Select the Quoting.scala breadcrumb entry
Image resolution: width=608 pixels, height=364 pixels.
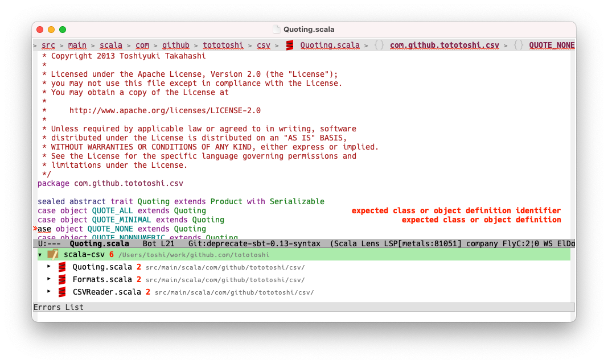[330, 45]
